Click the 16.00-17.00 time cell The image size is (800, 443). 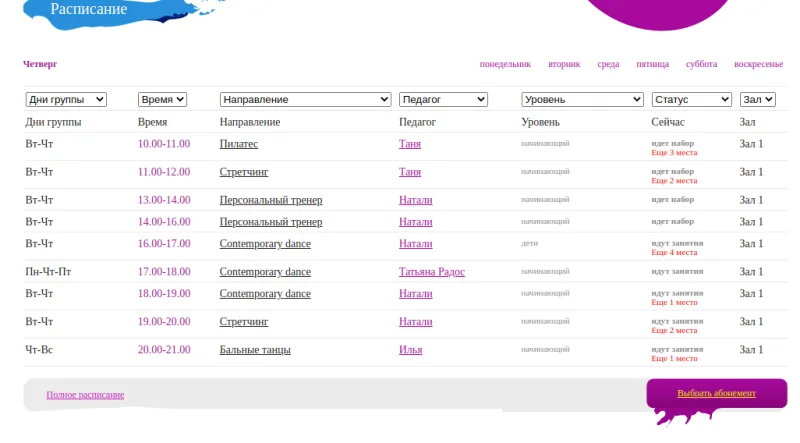pyautogui.click(x=164, y=244)
